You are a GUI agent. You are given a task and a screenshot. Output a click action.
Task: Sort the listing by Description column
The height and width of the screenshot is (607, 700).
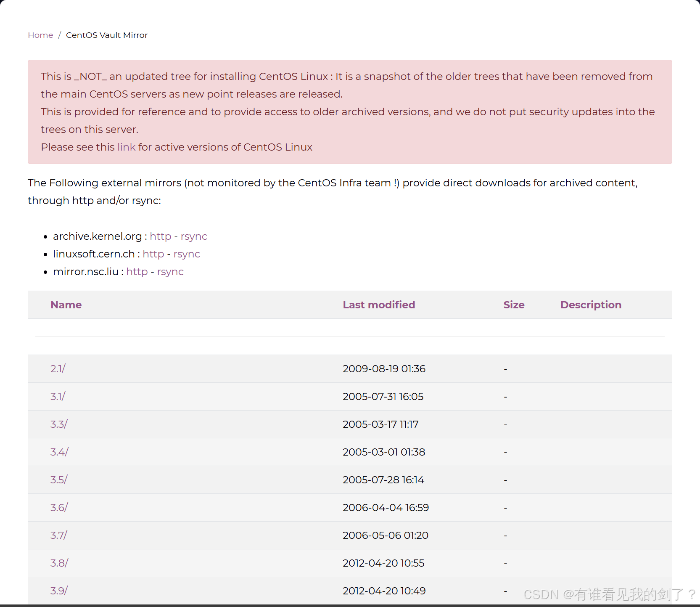tap(591, 305)
